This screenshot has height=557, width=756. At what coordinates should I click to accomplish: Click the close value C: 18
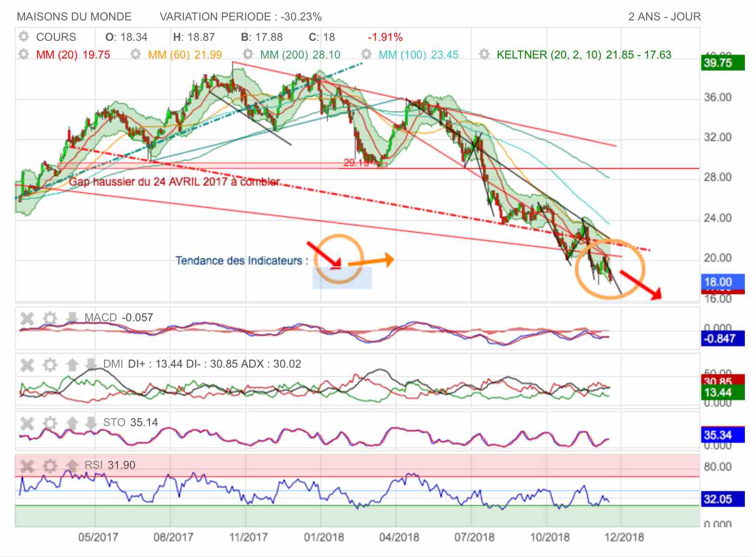point(322,37)
